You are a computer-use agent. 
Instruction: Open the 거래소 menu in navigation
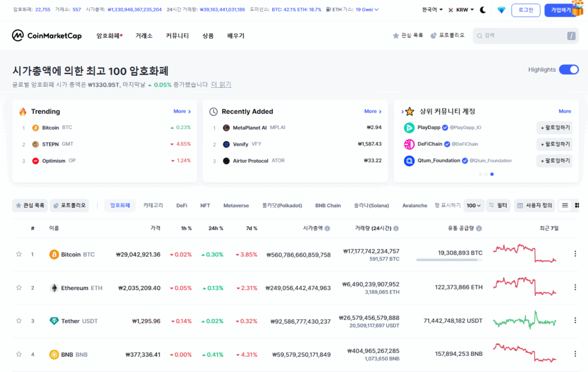(144, 36)
